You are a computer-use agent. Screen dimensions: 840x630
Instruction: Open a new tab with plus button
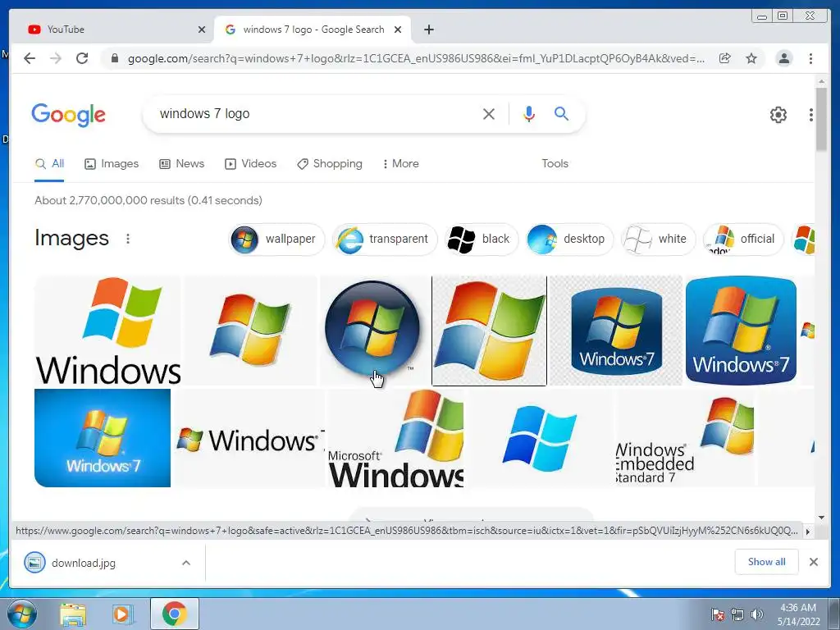428,30
